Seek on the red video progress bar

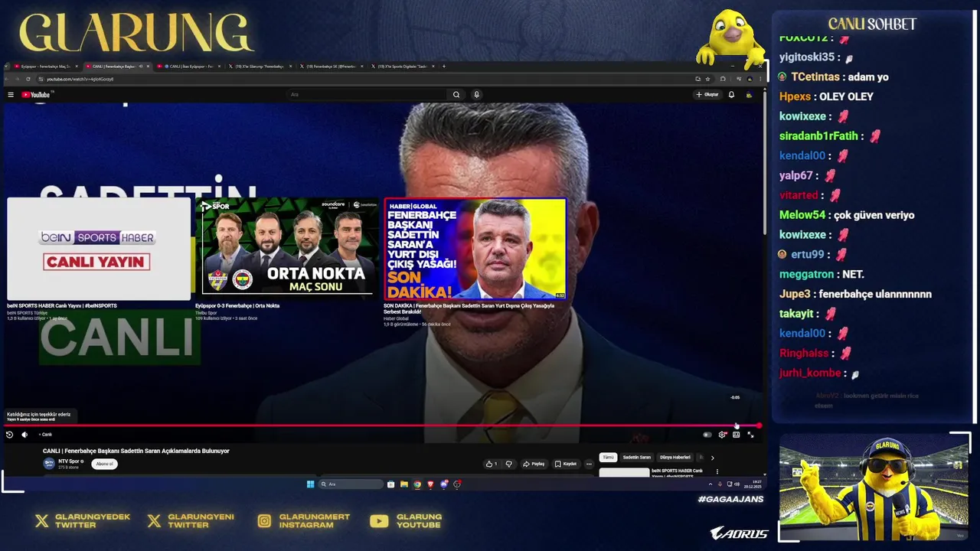pos(383,425)
